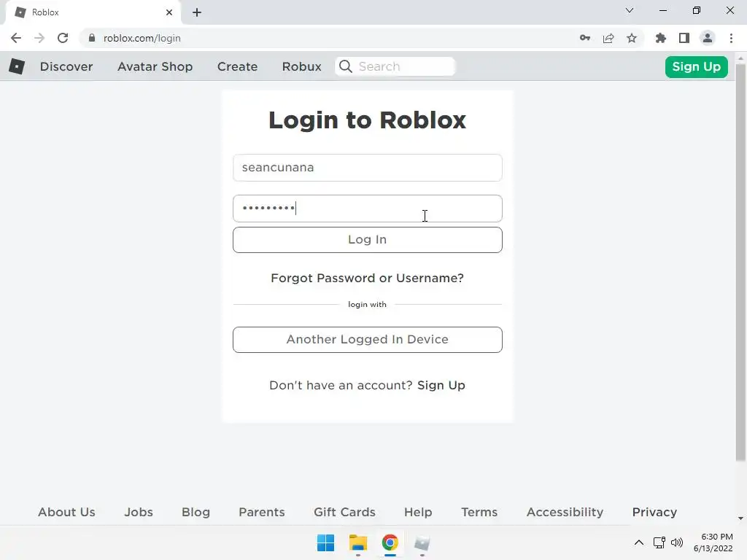Open Avatar Shop in the navbar
The width and height of the screenshot is (747, 560).
[x=155, y=66]
